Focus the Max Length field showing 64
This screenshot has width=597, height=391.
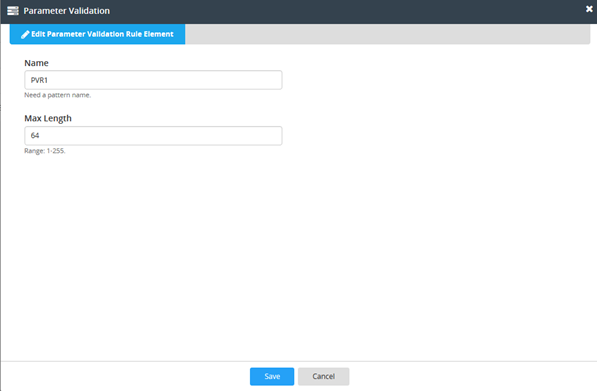pyautogui.click(x=153, y=136)
